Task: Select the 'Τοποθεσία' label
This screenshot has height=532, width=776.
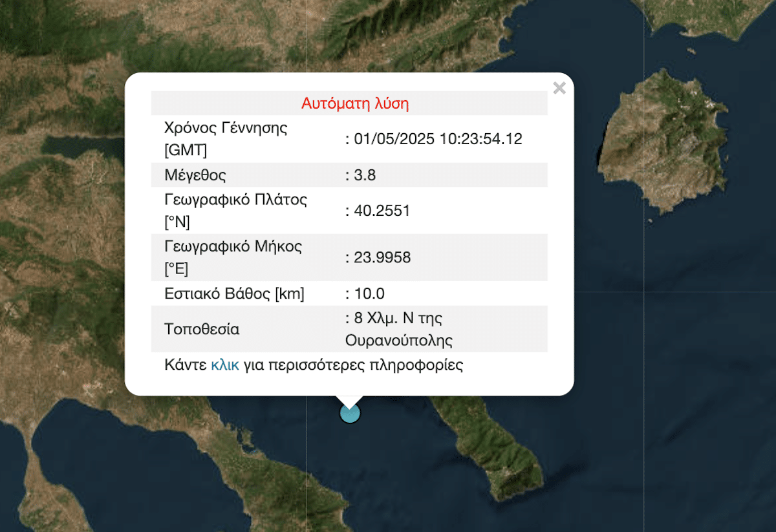Action: [202, 329]
